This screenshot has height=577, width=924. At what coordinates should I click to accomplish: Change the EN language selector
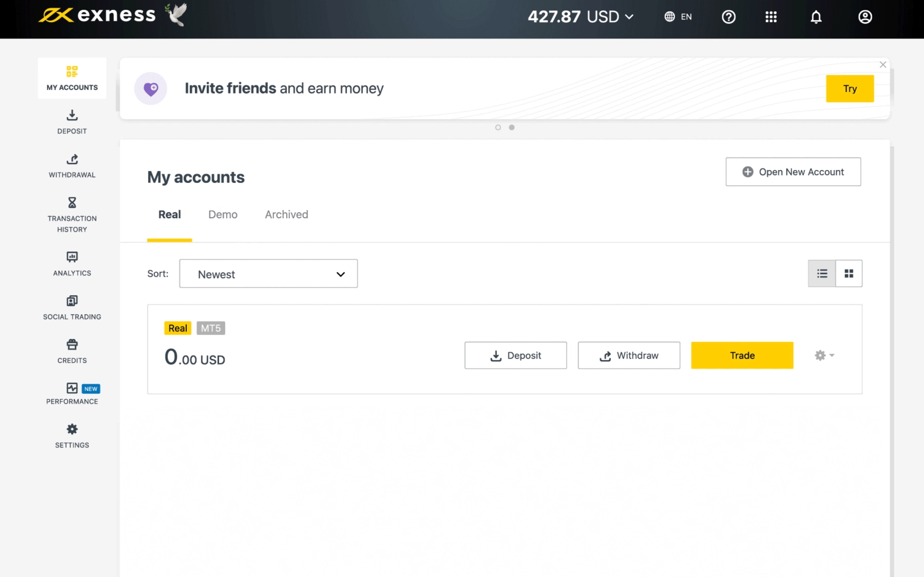coord(678,17)
